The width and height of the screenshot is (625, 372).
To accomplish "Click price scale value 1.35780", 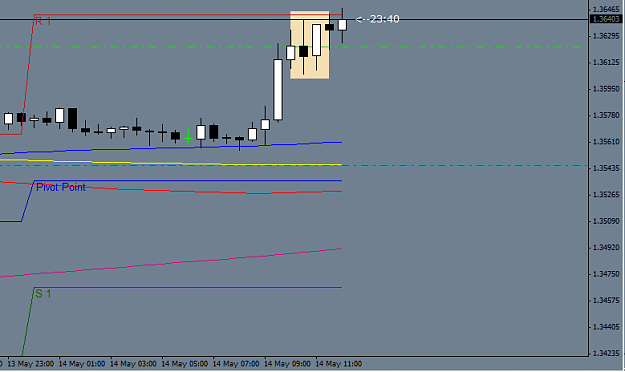I will click(x=606, y=115).
